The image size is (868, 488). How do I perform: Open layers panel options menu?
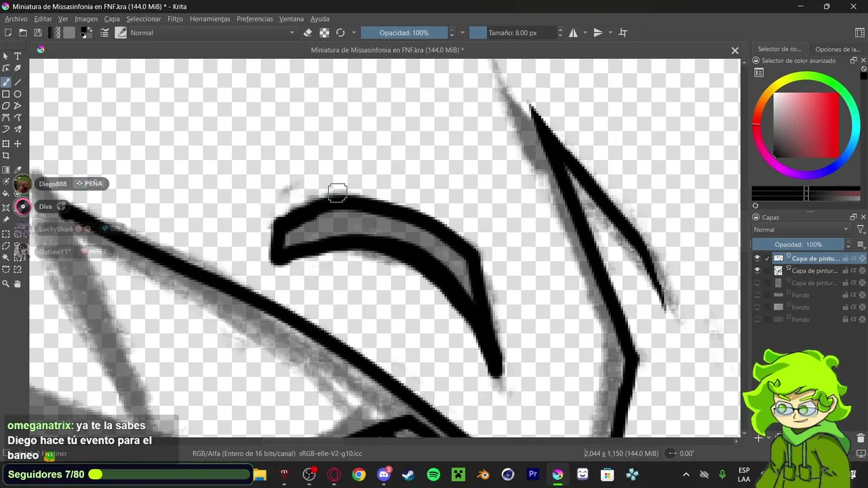861,245
